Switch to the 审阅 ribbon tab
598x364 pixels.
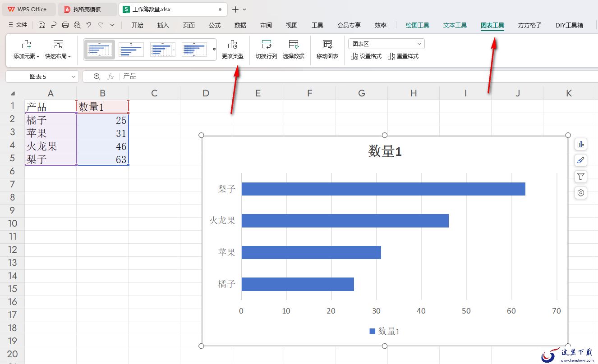[266, 25]
